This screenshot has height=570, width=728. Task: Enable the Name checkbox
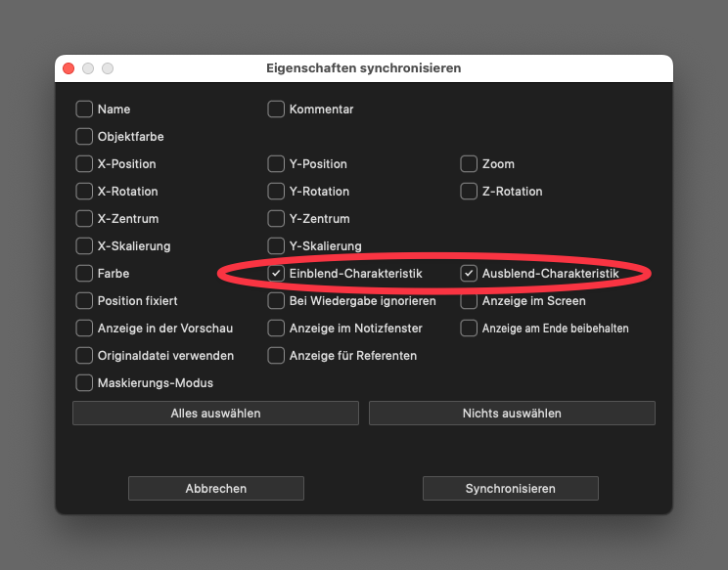84,110
